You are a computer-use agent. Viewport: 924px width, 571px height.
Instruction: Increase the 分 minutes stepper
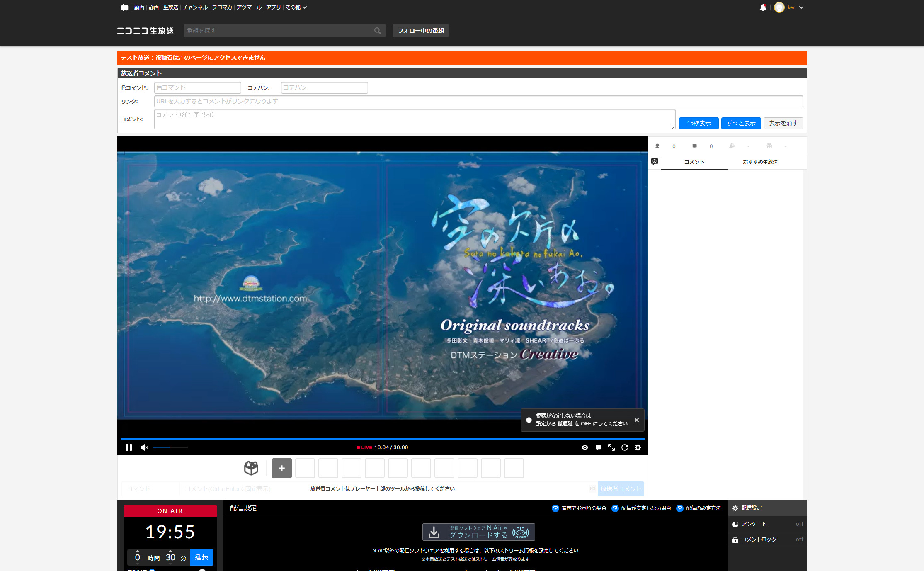170,551
